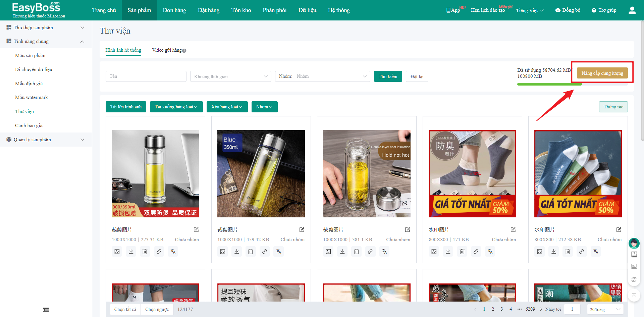Image resolution: width=644 pixels, height=317 pixels.
Task: Go to next page arrow
Action: pyautogui.click(x=541, y=309)
